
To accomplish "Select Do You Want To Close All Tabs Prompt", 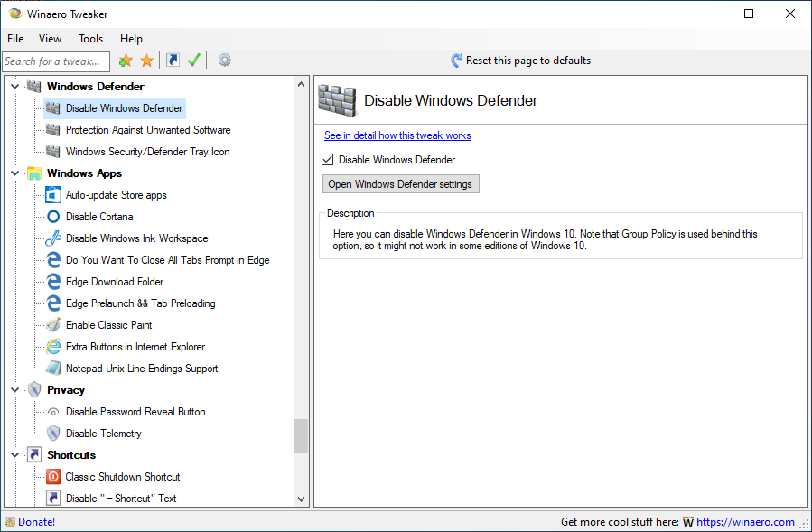I will click(168, 260).
